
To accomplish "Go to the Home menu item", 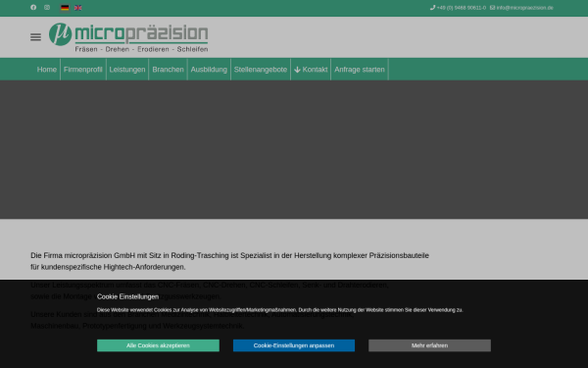I will click(46, 70).
